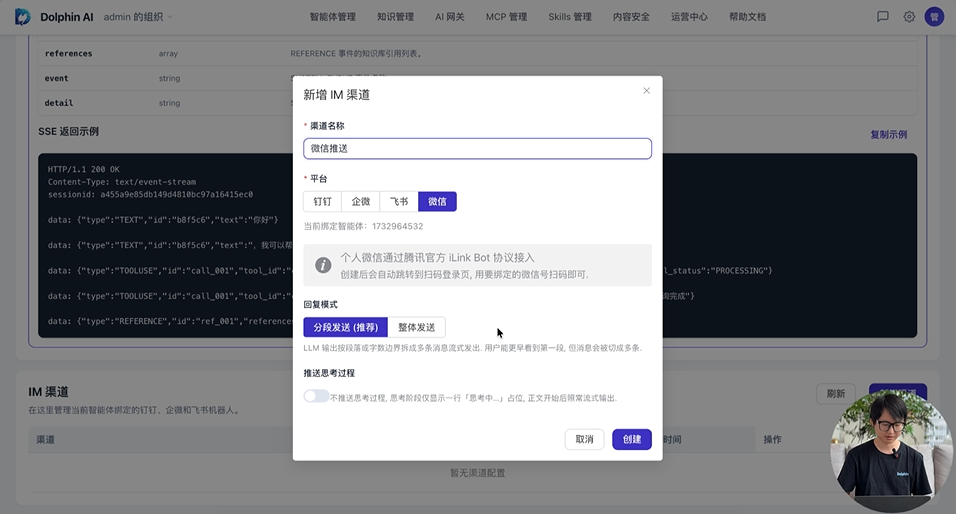
Task: Open the chat message icon in header
Action: pos(882,17)
